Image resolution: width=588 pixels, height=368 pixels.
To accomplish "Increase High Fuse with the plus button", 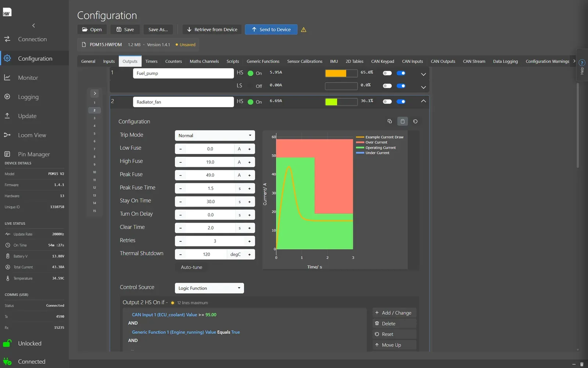I will (x=250, y=162).
